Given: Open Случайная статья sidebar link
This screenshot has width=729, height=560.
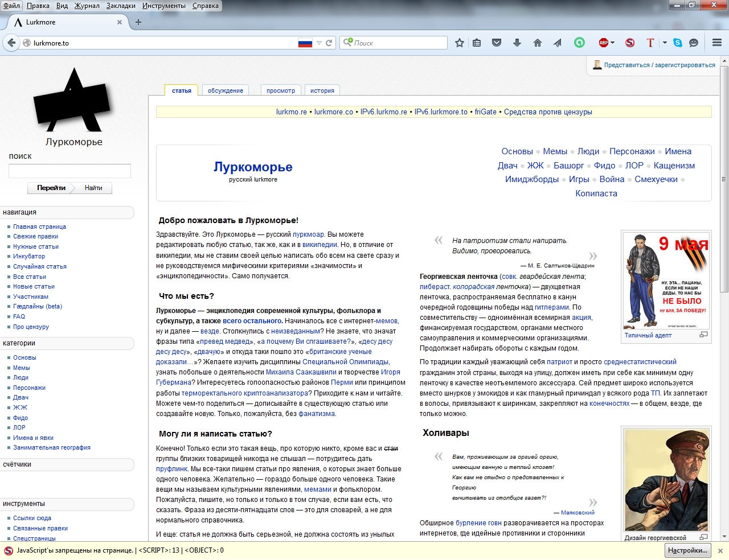Looking at the screenshot, I should pyautogui.click(x=40, y=266).
